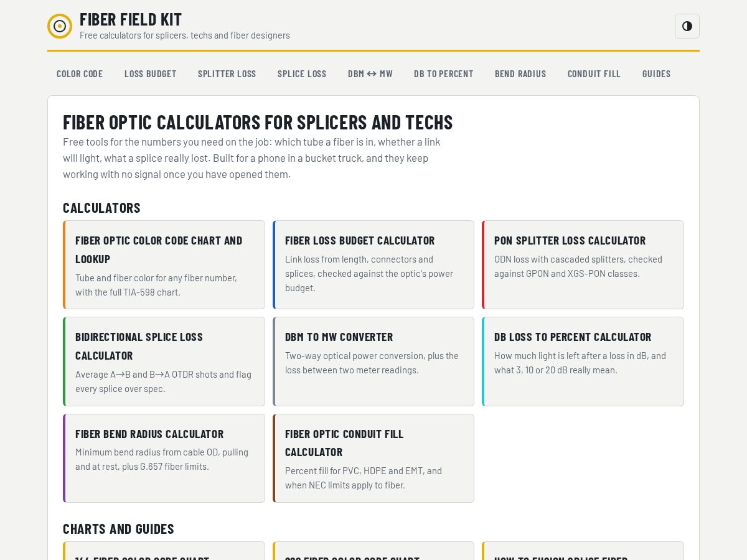Screen dimensions: 747x560
Task: Open PON Splitter Loss Calculator card
Action: (x=583, y=265)
